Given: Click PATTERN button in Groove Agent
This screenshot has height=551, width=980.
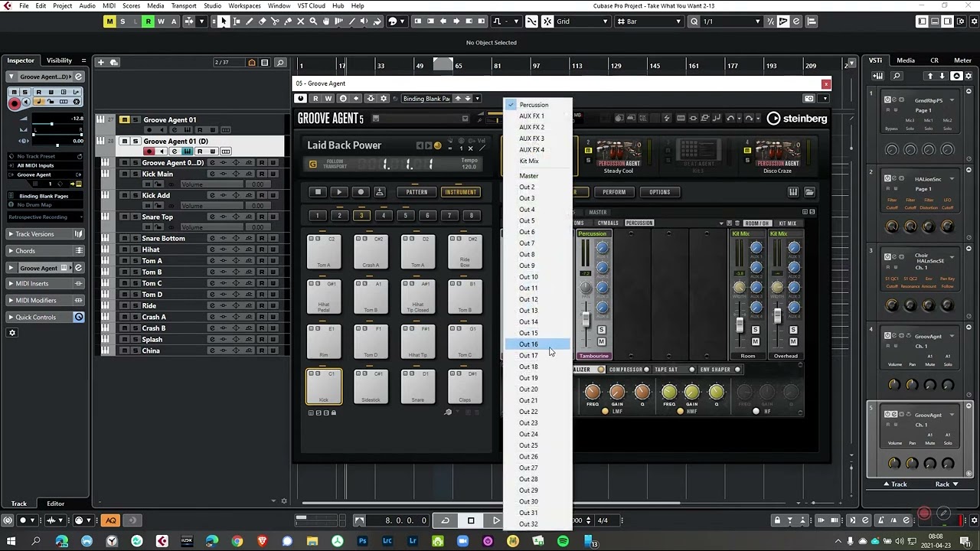Looking at the screenshot, I should (416, 192).
